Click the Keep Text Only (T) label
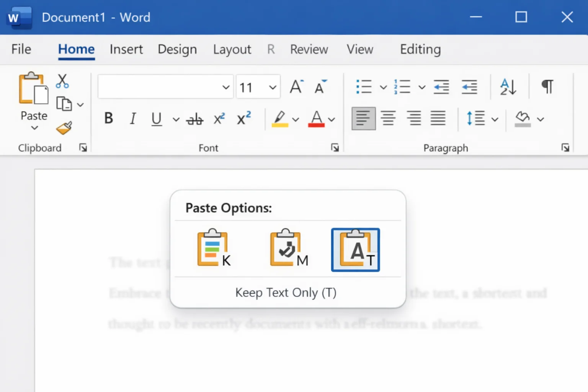Image resolution: width=588 pixels, height=392 pixels. (x=286, y=292)
